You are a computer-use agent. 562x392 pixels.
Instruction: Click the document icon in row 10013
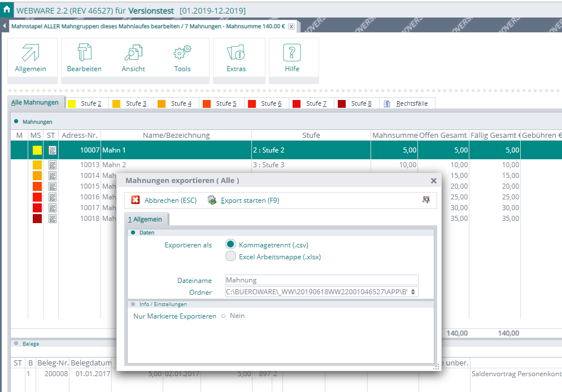(52, 165)
